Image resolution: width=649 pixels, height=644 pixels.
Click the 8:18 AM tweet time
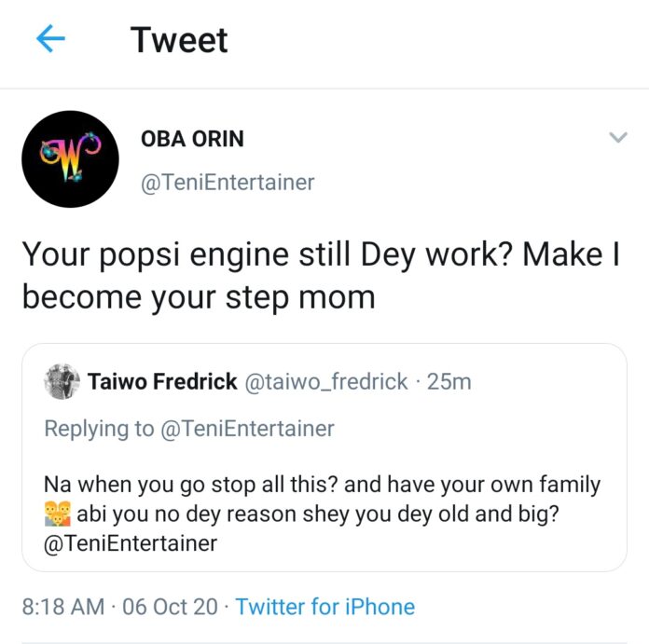click(x=63, y=607)
